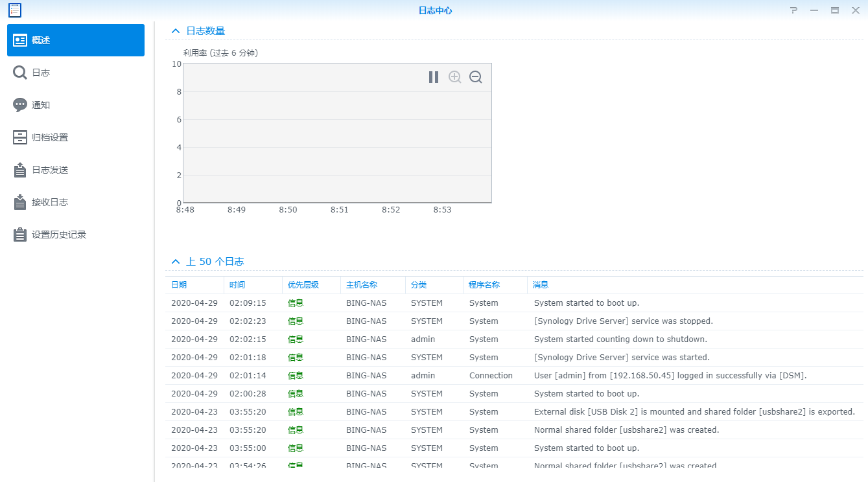
Task: Click the overview icon beside 概述
Action: click(20, 40)
